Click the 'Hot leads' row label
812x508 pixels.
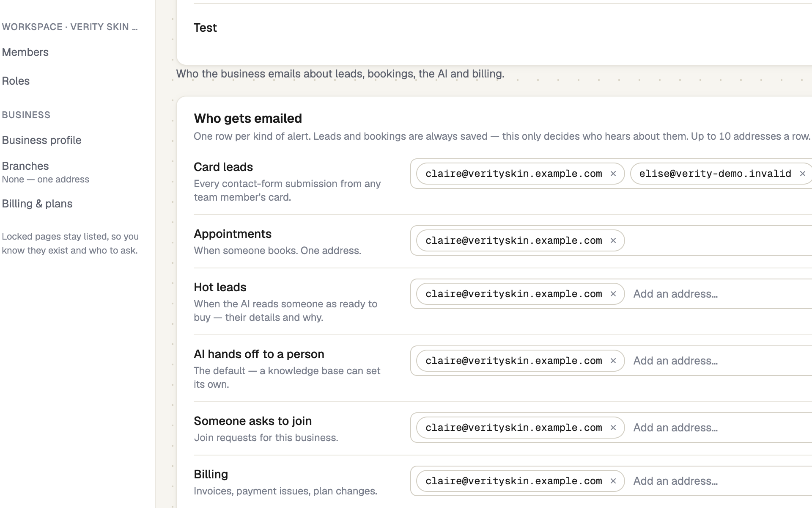pos(220,287)
